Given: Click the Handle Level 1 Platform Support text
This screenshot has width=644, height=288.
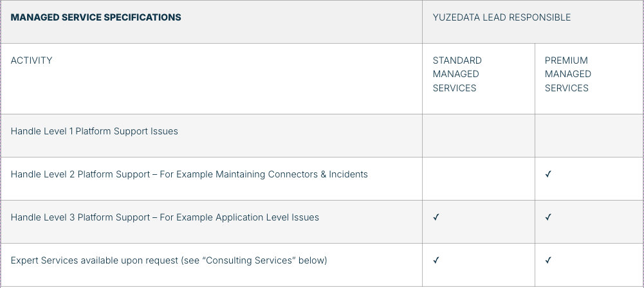Looking at the screenshot, I should 94,131.
